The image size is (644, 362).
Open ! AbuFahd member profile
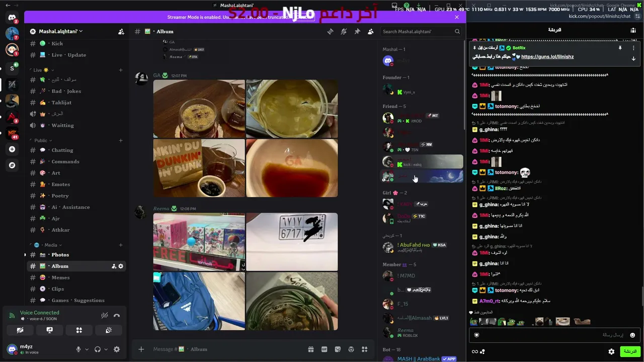pyautogui.click(x=423, y=247)
